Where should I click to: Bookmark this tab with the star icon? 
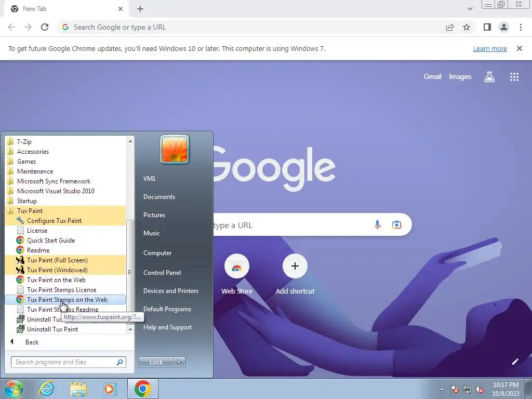(x=467, y=27)
